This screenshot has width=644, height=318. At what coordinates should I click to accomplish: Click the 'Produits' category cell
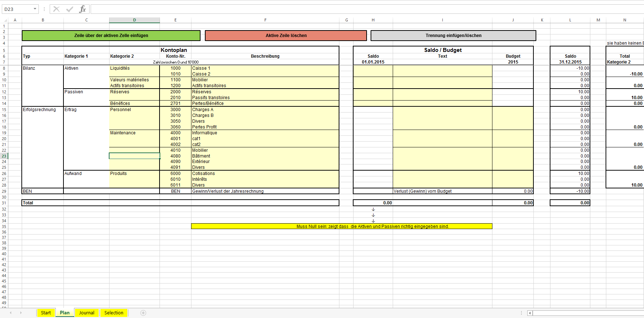pos(135,174)
